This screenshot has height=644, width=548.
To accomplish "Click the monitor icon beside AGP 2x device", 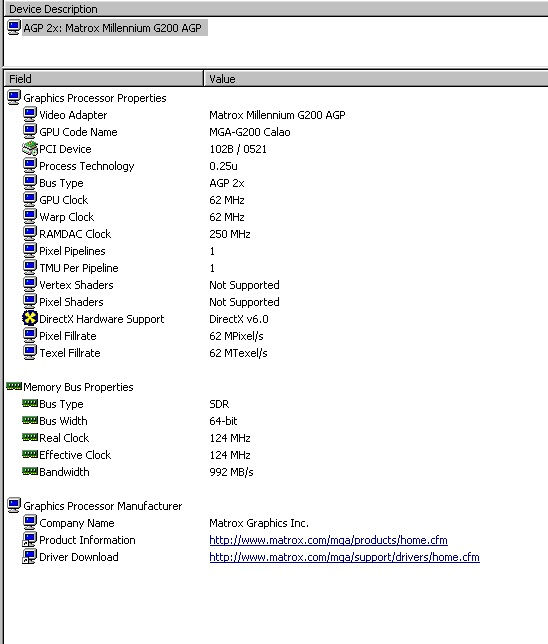I will pos(14,28).
